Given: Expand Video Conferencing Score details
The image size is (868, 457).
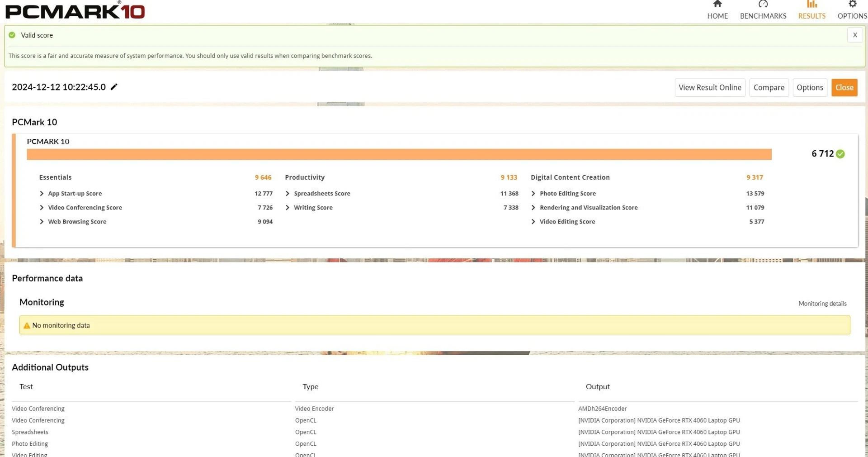Looking at the screenshot, I should tap(42, 208).
